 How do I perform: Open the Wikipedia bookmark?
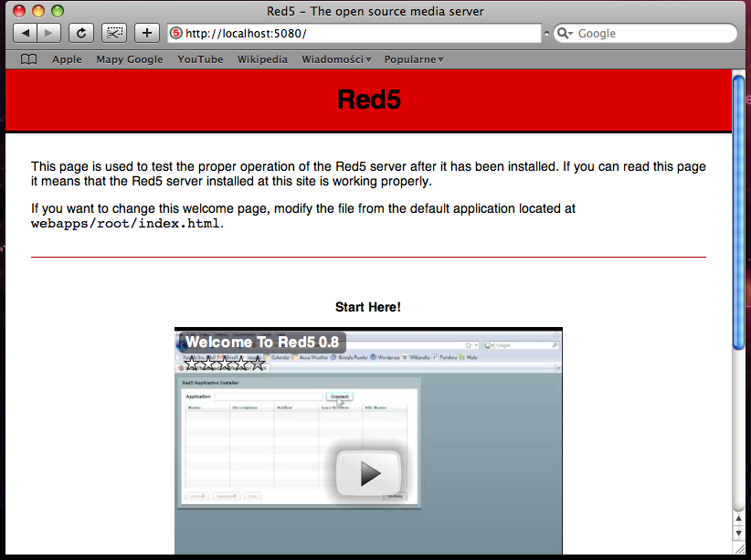pyautogui.click(x=262, y=59)
